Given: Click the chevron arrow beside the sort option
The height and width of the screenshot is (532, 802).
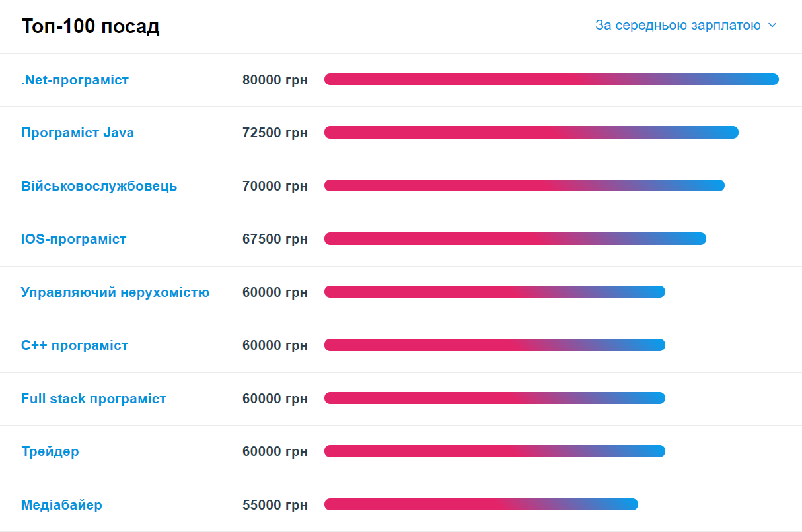Looking at the screenshot, I should pyautogui.click(x=772, y=26).
